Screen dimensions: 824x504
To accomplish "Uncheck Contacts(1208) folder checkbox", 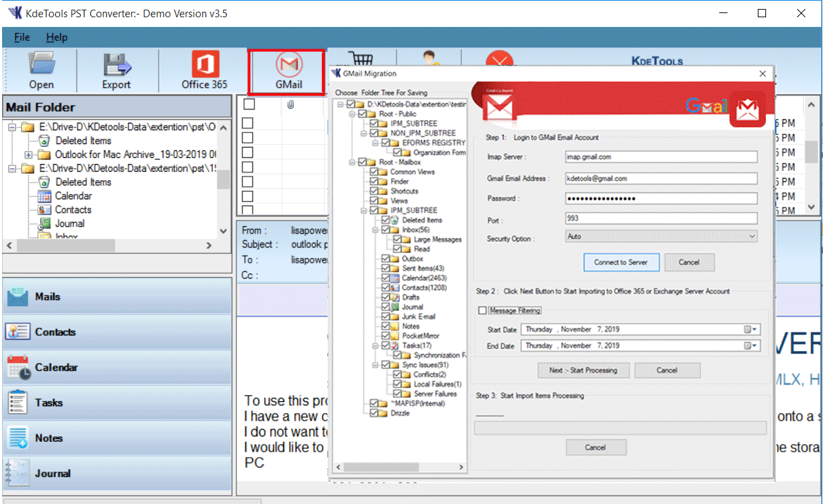I will point(385,288).
